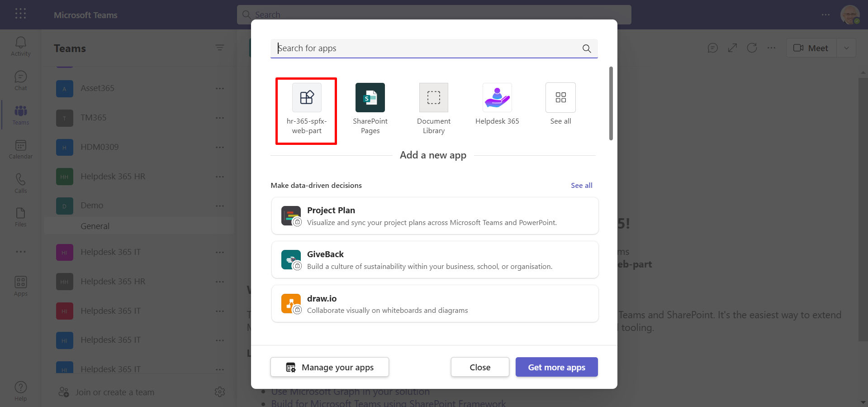
Task: Select the Helpdesk 365 app icon
Action: (x=497, y=97)
